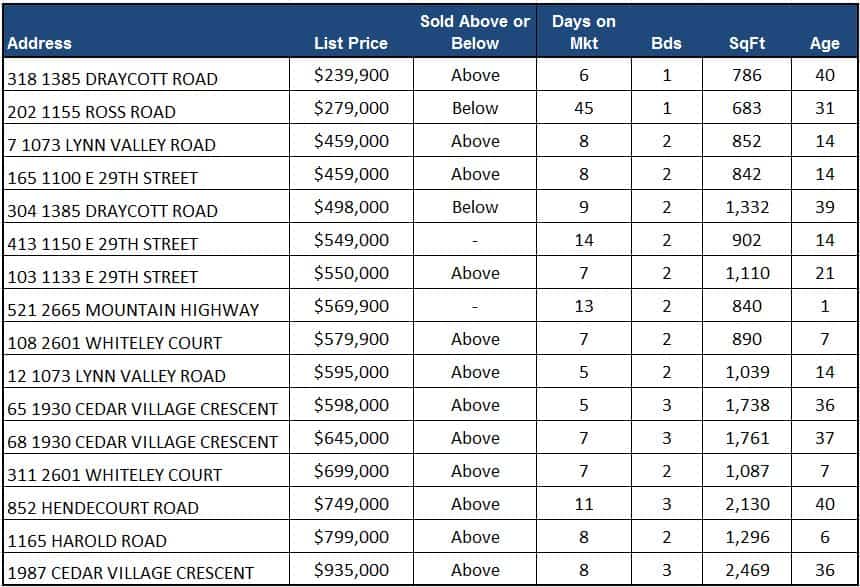Viewport: 860px width, 587px height.
Task: Select the $498,000 list price cell
Action: 351,207
